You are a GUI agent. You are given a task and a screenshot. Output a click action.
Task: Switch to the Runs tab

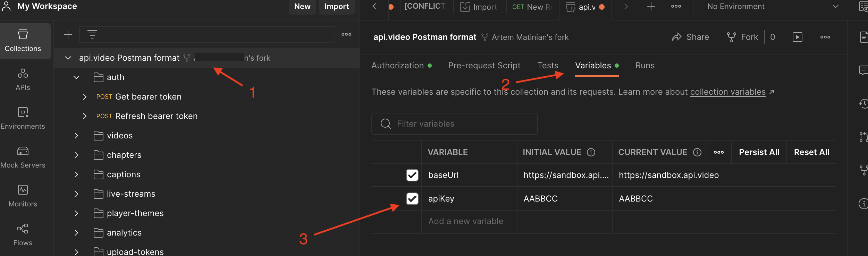(x=645, y=66)
